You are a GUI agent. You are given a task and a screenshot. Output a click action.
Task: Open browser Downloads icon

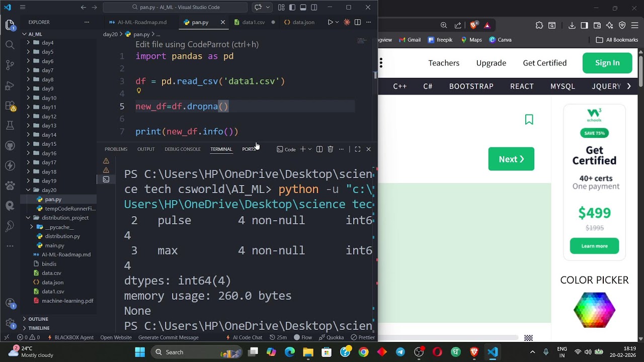572,25
